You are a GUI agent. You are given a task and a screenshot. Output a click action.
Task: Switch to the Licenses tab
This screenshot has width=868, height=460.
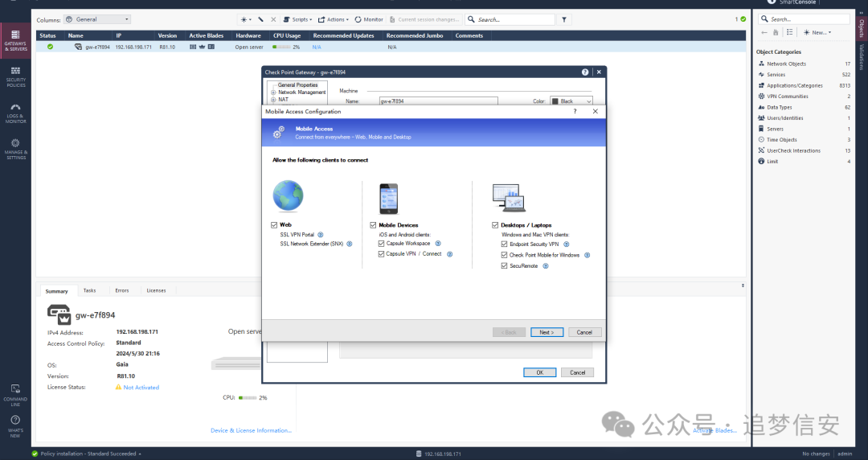[156, 290]
